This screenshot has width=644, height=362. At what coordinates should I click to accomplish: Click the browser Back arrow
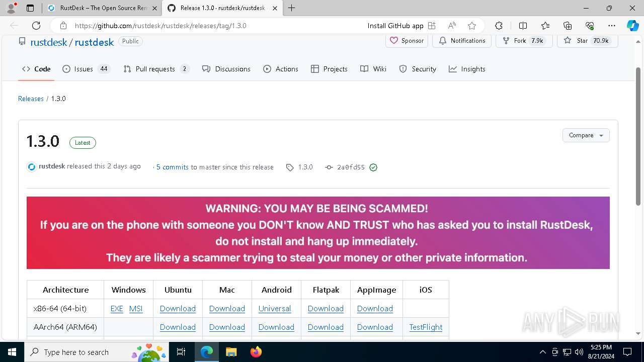[14, 26]
